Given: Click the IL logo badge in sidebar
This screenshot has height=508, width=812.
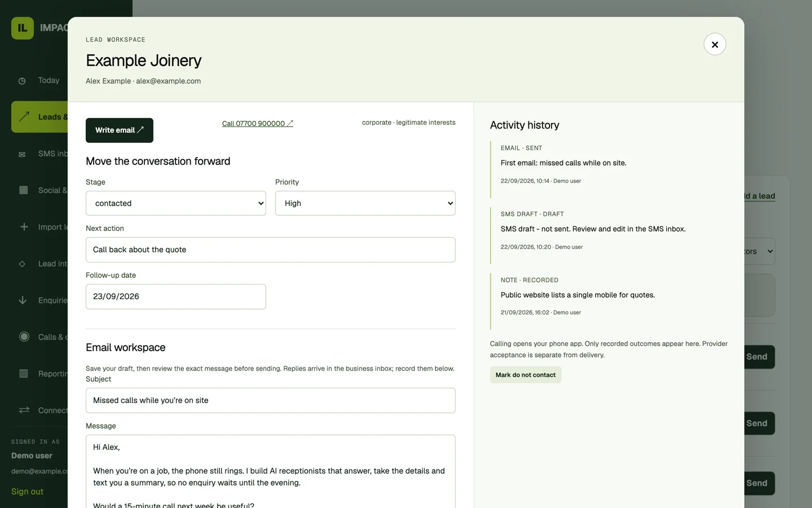Looking at the screenshot, I should point(23,28).
